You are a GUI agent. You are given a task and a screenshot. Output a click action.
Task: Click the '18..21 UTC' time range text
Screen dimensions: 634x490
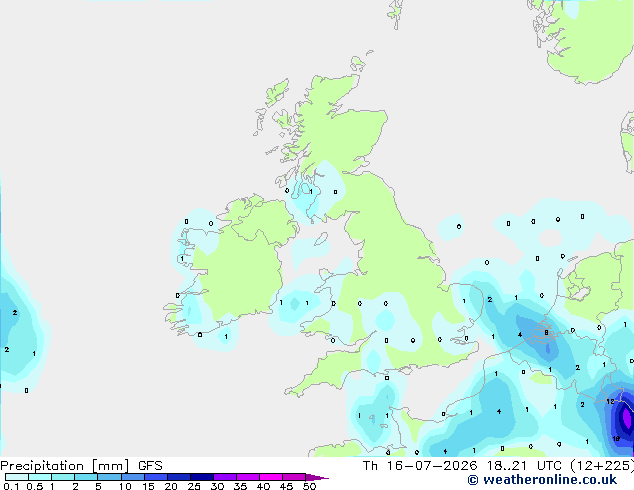[x=524, y=466]
